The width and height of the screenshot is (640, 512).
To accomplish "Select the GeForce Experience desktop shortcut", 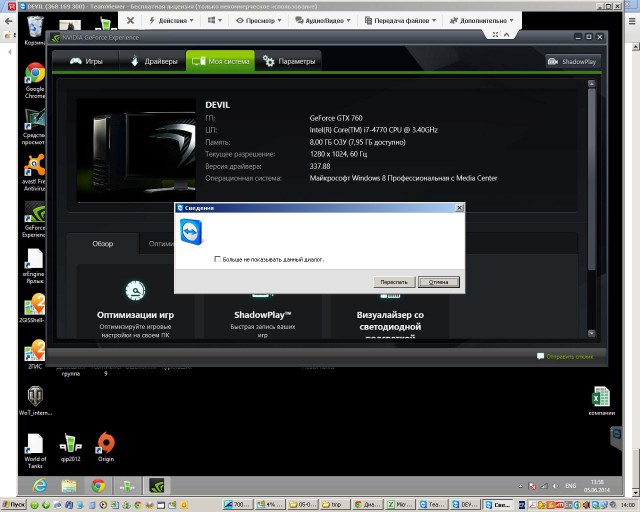I will [35, 220].
